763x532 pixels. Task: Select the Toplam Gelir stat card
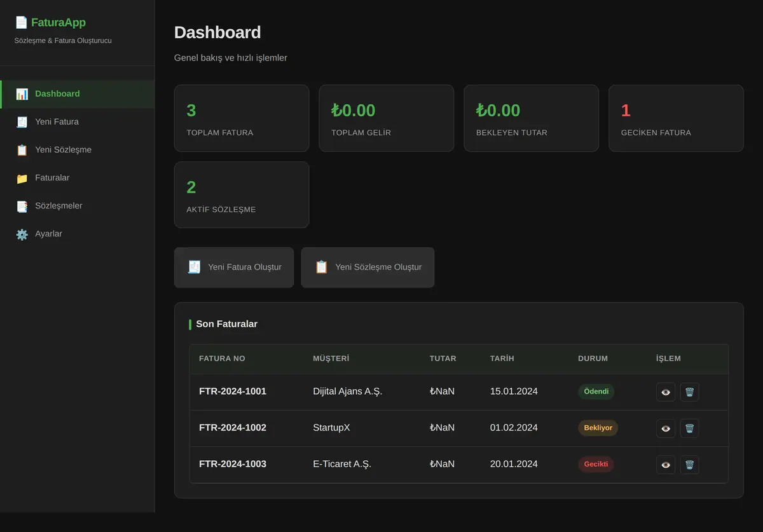pos(387,118)
